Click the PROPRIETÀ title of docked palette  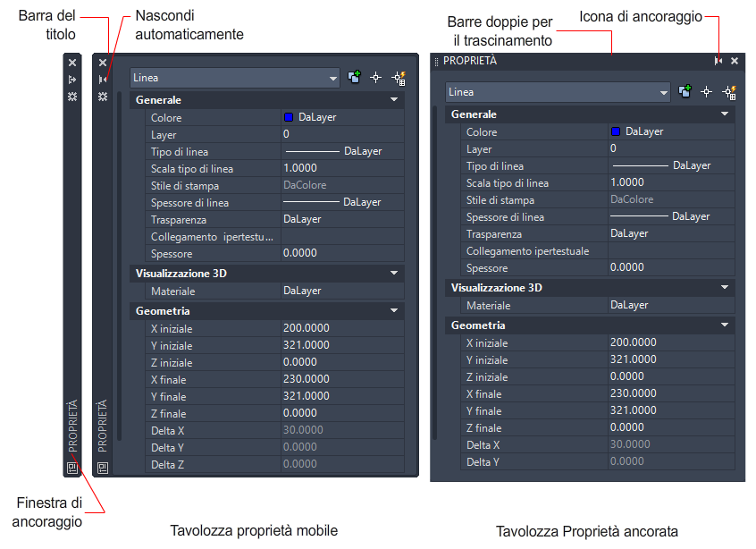click(x=470, y=61)
